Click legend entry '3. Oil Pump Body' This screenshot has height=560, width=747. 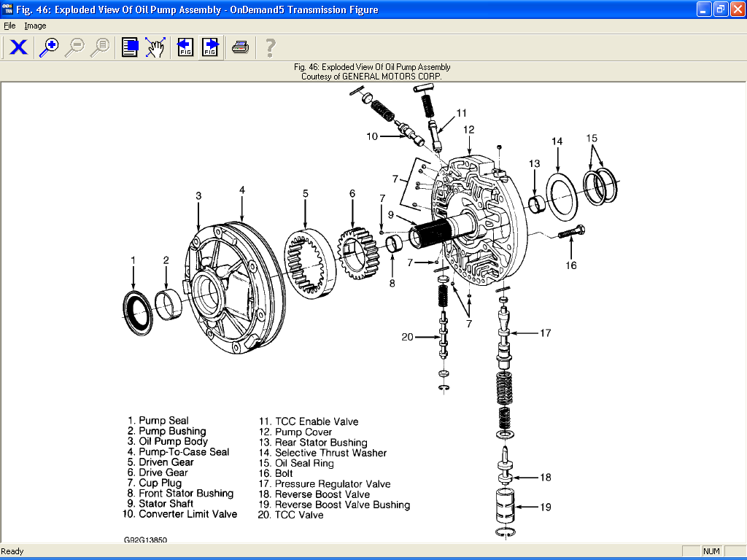point(167,441)
